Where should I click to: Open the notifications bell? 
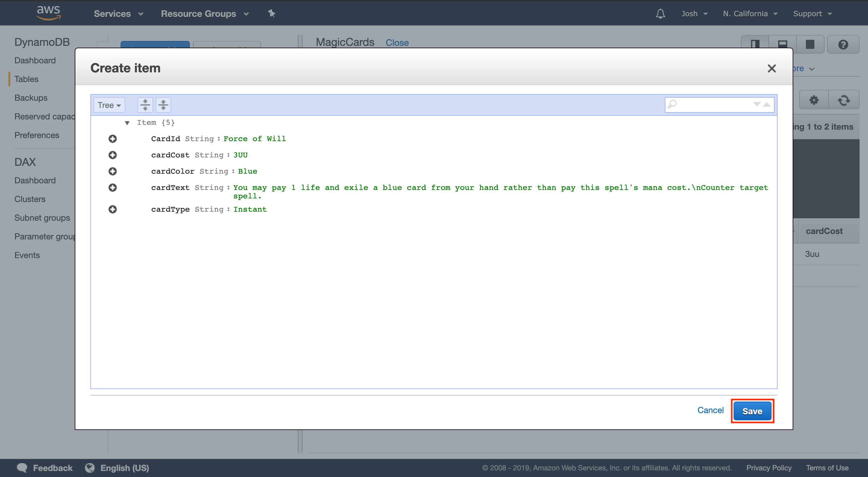tap(660, 14)
